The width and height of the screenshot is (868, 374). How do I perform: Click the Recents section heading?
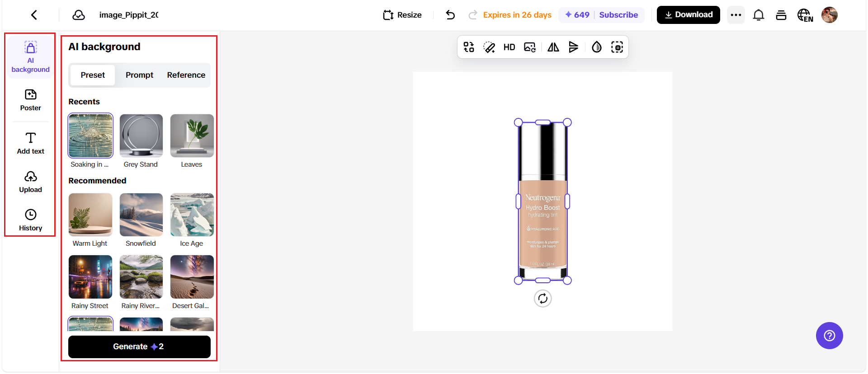tap(84, 102)
